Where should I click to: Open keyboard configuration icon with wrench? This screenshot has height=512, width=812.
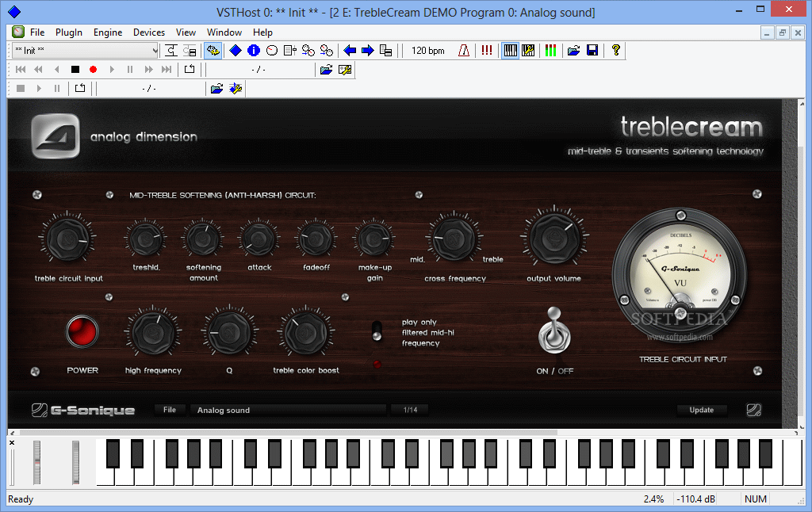528,50
